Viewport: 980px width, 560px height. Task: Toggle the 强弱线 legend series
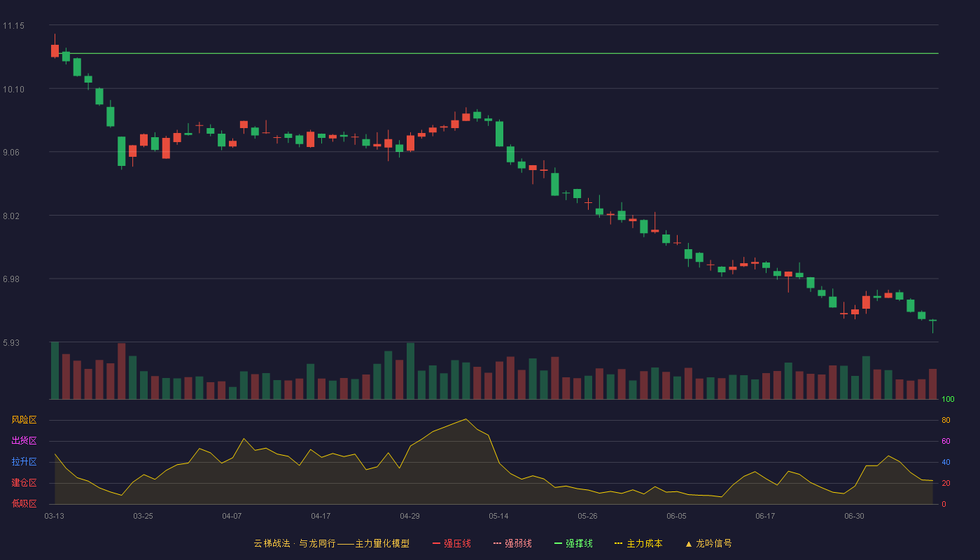pos(512,543)
